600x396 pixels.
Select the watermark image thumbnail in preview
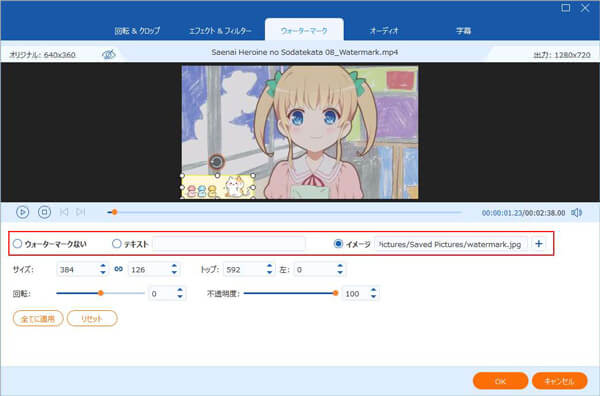218,187
